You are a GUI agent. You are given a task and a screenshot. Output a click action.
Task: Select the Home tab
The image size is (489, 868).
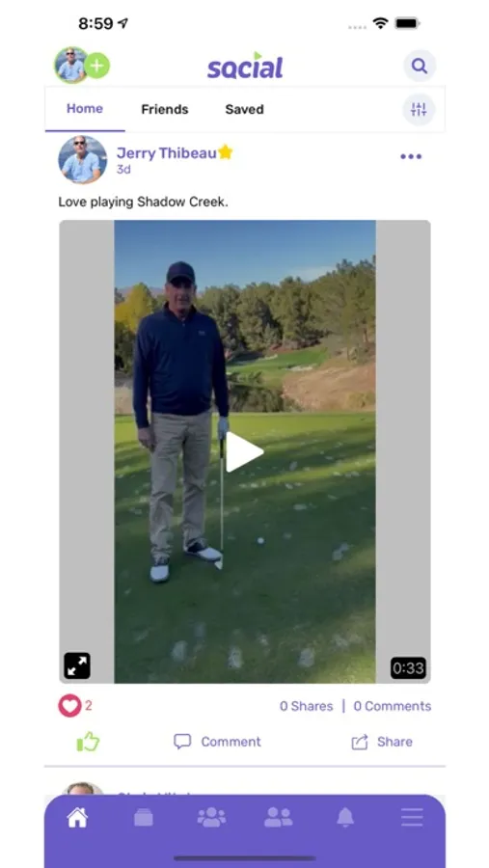(x=85, y=108)
